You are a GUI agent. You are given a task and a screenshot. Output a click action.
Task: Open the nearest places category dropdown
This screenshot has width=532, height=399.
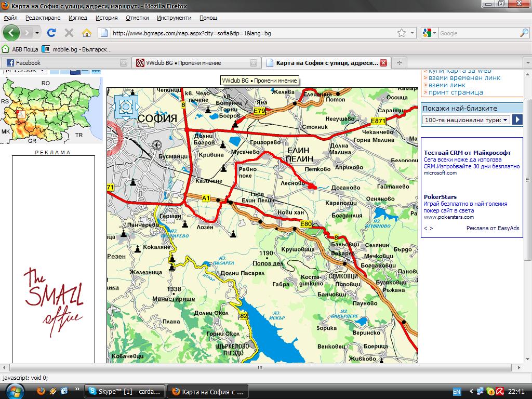[x=465, y=120]
